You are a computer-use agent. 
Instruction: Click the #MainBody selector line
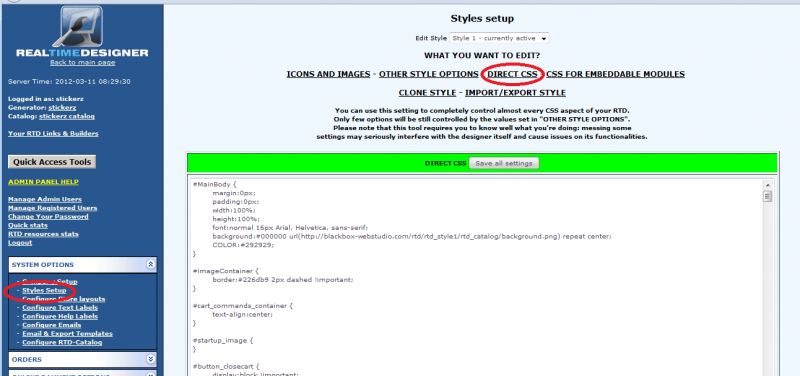pos(214,184)
